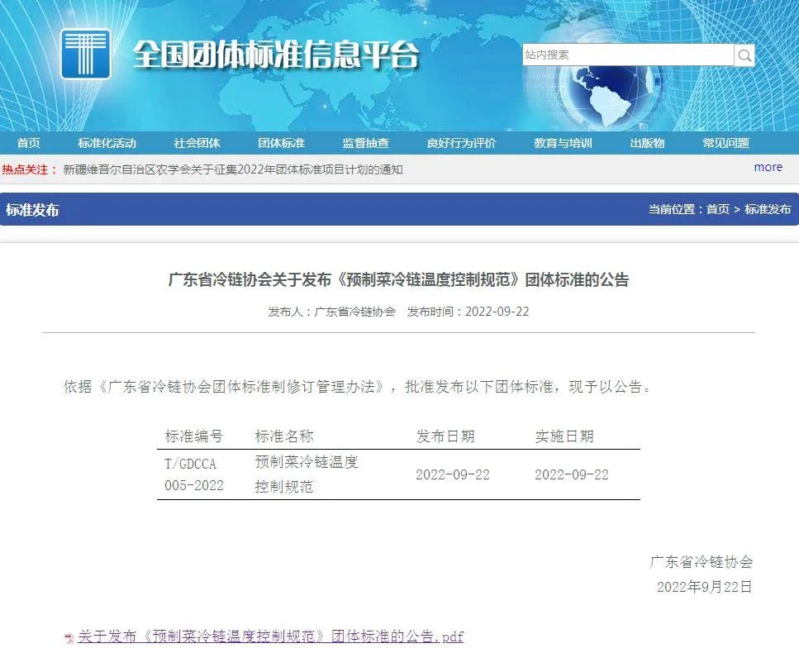Open the 预制菜冷链温度控制规范 pdf attachment link
The image size is (799, 672).
pyautogui.click(x=270, y=636)
